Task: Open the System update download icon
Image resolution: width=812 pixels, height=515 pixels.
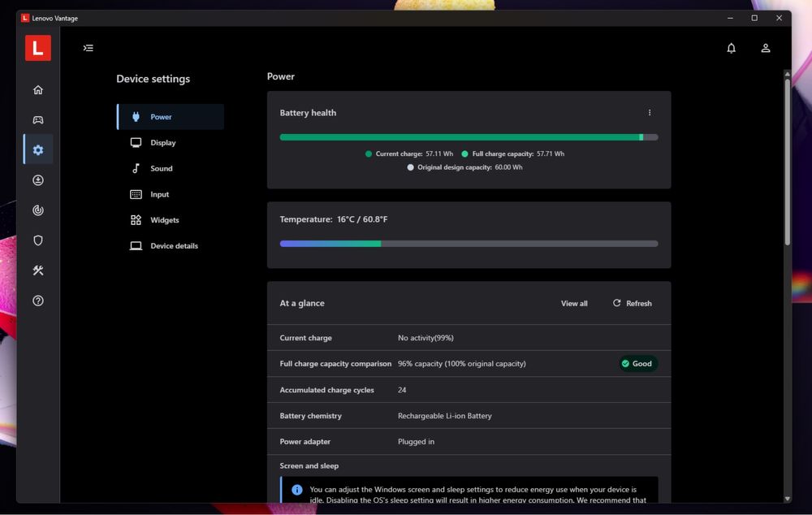Action: pos(38,180)
